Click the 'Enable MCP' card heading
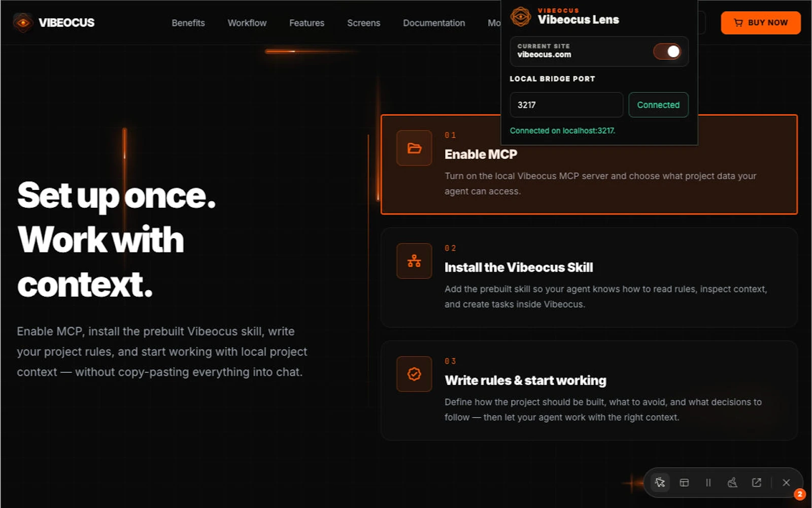The width and height of the screenshot is (812, 508). 481,154
